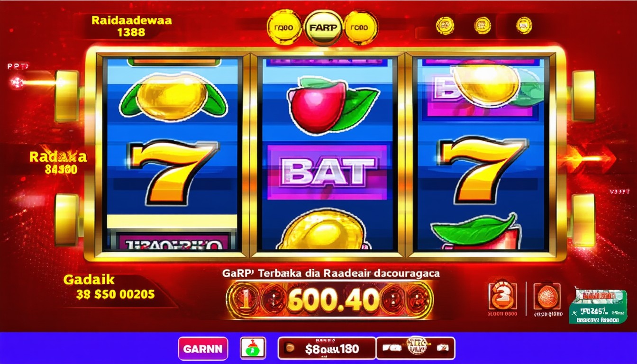Click the first small coin icon at top right
Image resolution: width=637 pixels, height=364 pixels.
pos(445,25)
